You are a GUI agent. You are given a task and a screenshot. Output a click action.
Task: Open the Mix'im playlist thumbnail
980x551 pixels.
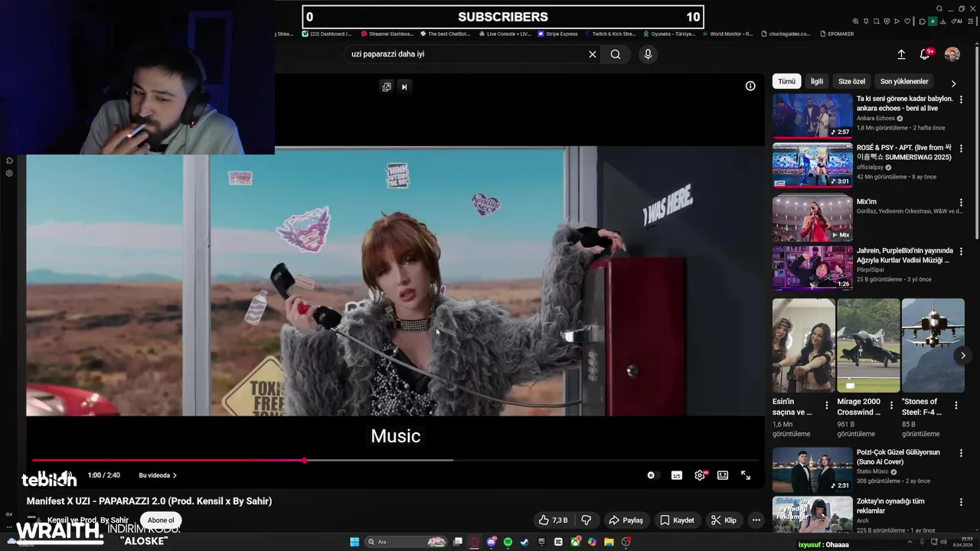812,218
